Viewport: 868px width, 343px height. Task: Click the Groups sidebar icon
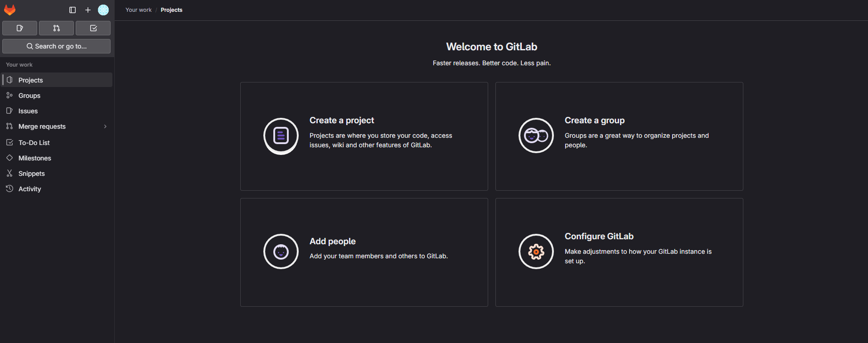pos(10,95)
